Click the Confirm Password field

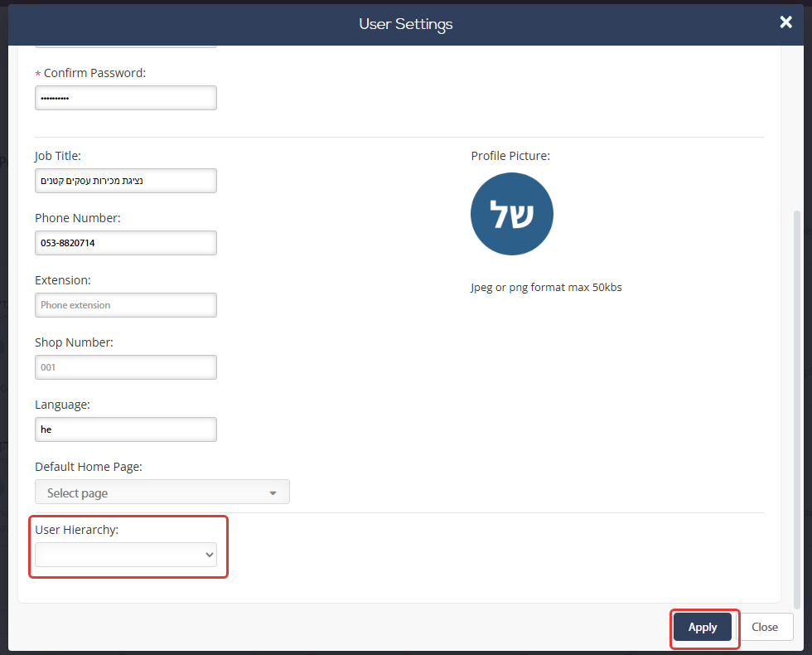(x=126, y=98)
